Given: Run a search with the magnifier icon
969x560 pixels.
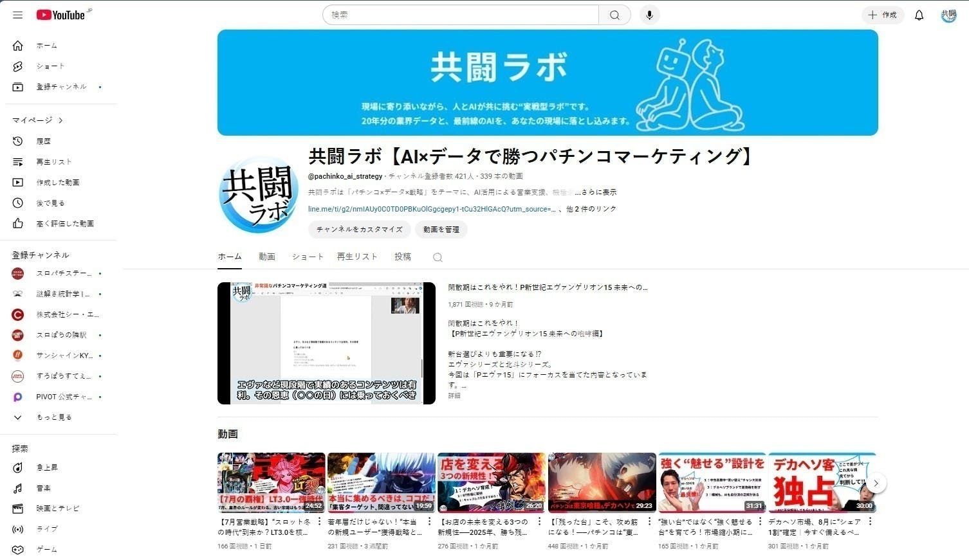Looking at the screenshot, I should [614, 14].
